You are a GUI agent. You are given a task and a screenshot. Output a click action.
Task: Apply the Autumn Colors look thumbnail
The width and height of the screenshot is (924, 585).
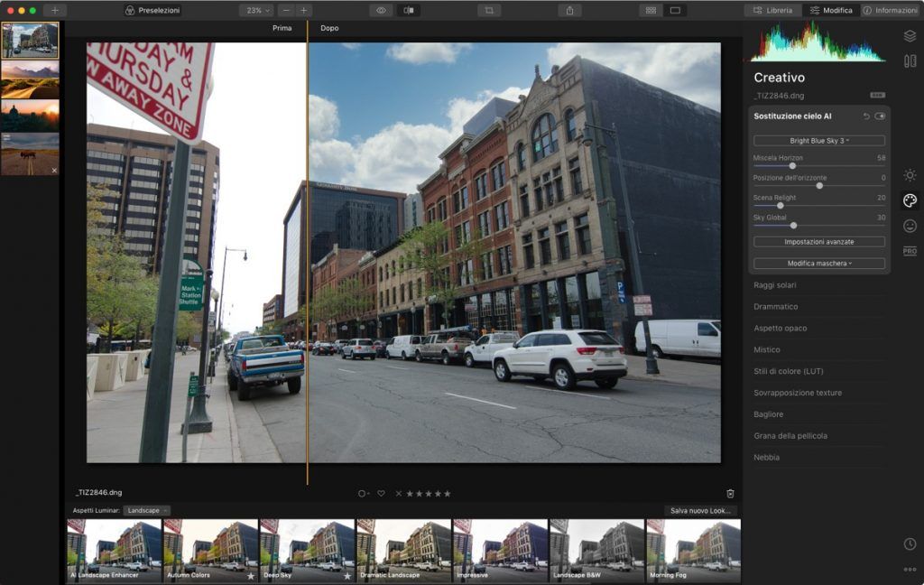tap(211, 551)
